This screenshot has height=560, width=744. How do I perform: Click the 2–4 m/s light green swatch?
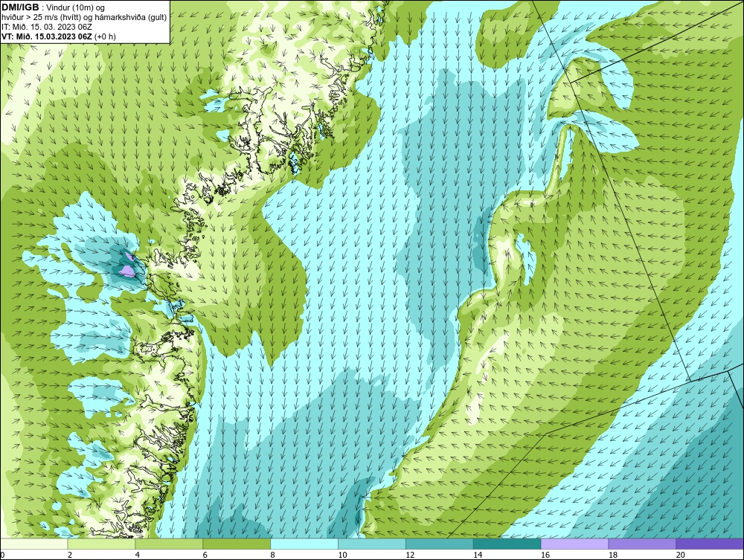coord(101,544)
